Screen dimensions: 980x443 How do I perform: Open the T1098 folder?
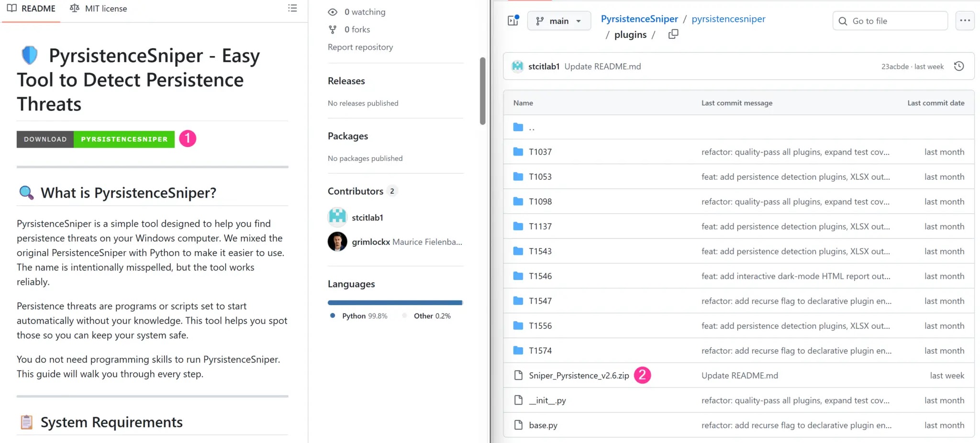click(x=540, y=202)
